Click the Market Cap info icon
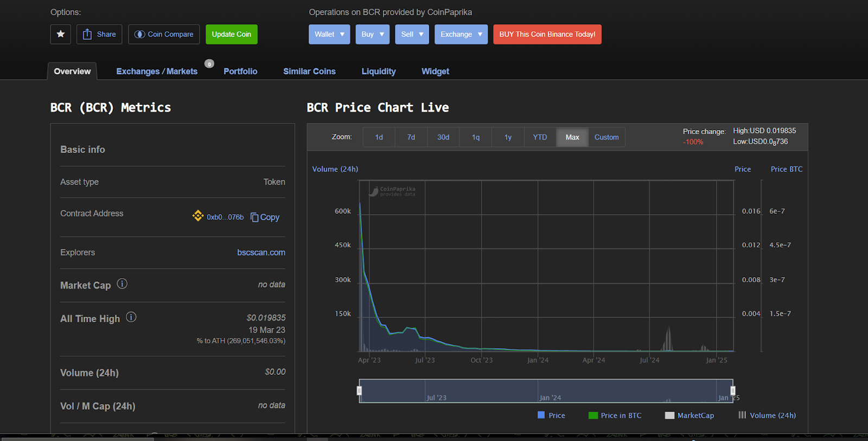868x441 pixels. pyautogui.click(x=122, y=284)
